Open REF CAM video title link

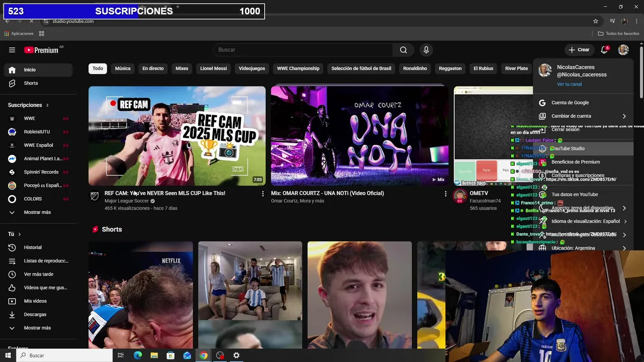[x=165, y=194]
